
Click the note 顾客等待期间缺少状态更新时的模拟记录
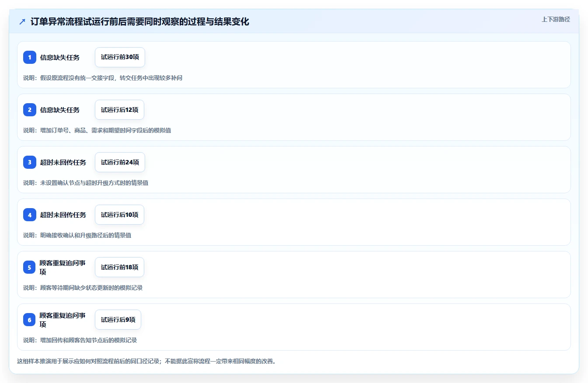click(83, 288)
